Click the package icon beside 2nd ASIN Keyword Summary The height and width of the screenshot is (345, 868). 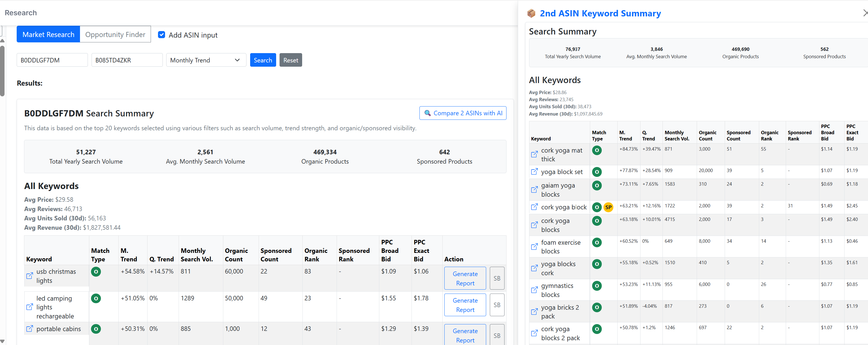531,13
